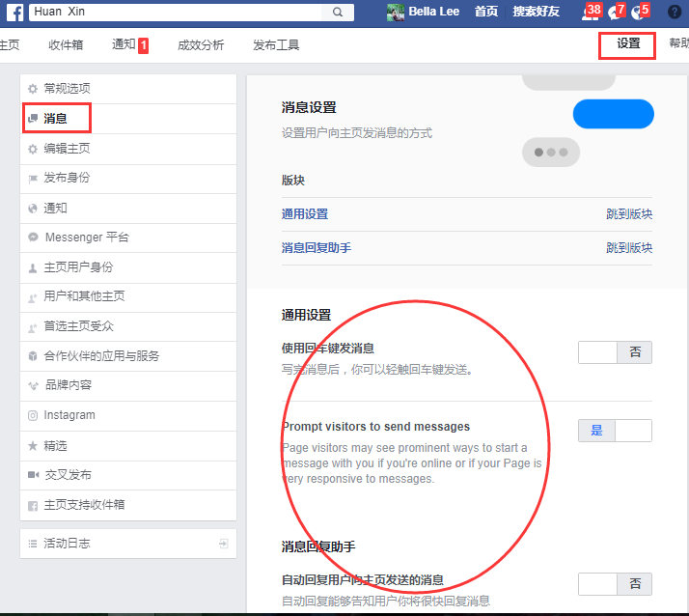Click 跳到版块 beside 通用设置
689x616 pixels.
point(629,214)
